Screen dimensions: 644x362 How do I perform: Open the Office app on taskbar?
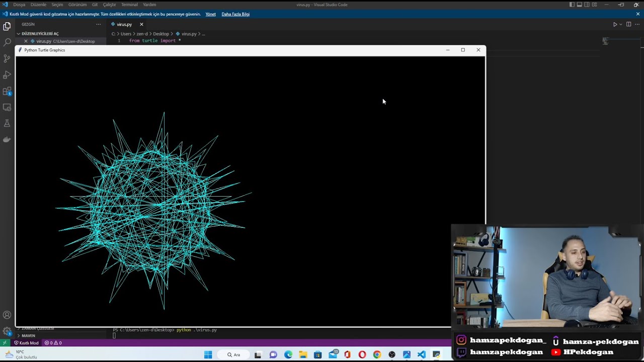click(347, 354)
